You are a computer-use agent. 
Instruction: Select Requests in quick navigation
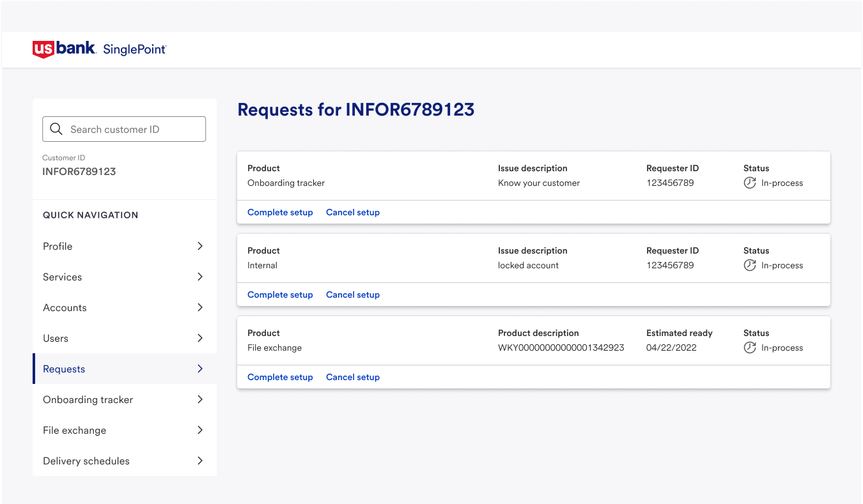click(125, 369)
